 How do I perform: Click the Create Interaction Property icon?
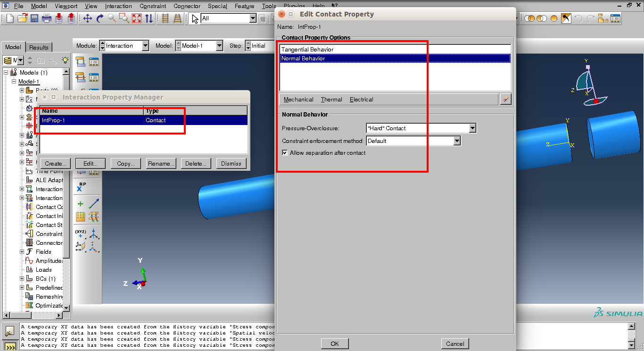coord(81,77)
